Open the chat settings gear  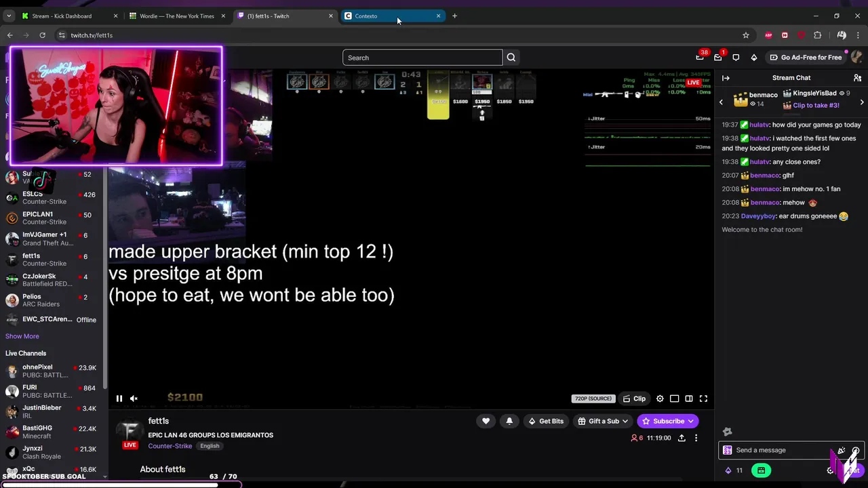click(830, 470)
